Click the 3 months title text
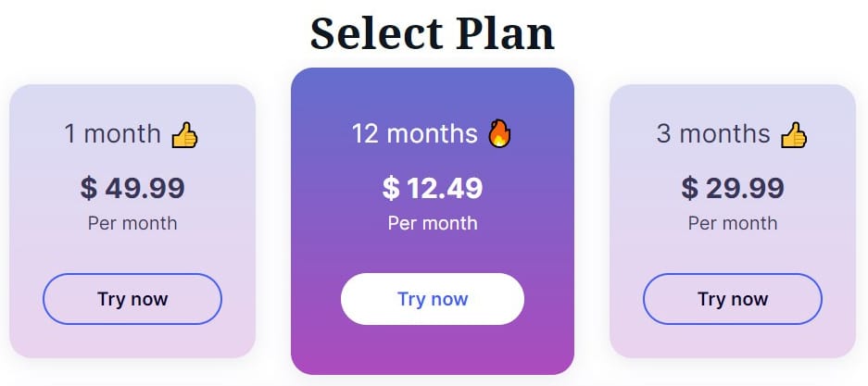The width and height of the screenshot is (868, 386). point(713,134)
